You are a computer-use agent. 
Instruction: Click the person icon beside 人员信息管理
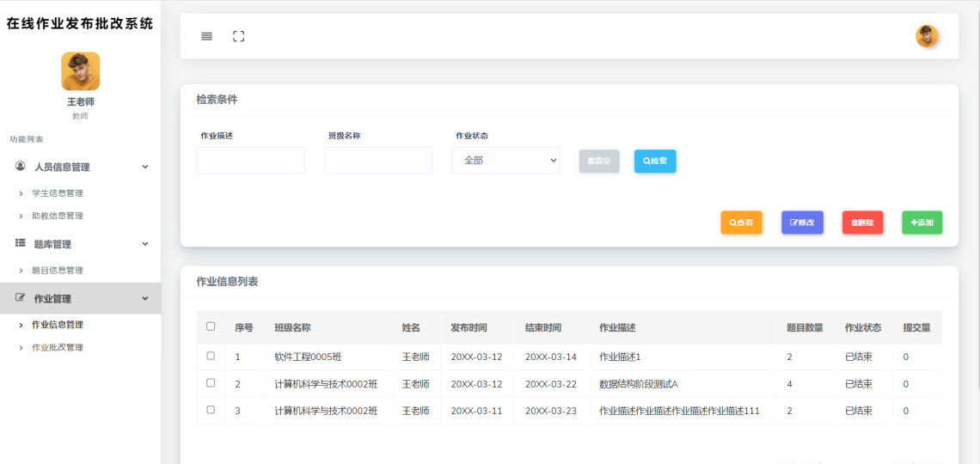[21, 166]
